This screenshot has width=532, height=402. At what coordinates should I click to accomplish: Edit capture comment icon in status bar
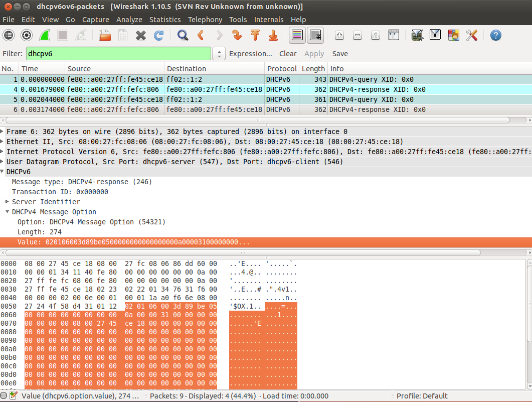click(x=14, y=395)
